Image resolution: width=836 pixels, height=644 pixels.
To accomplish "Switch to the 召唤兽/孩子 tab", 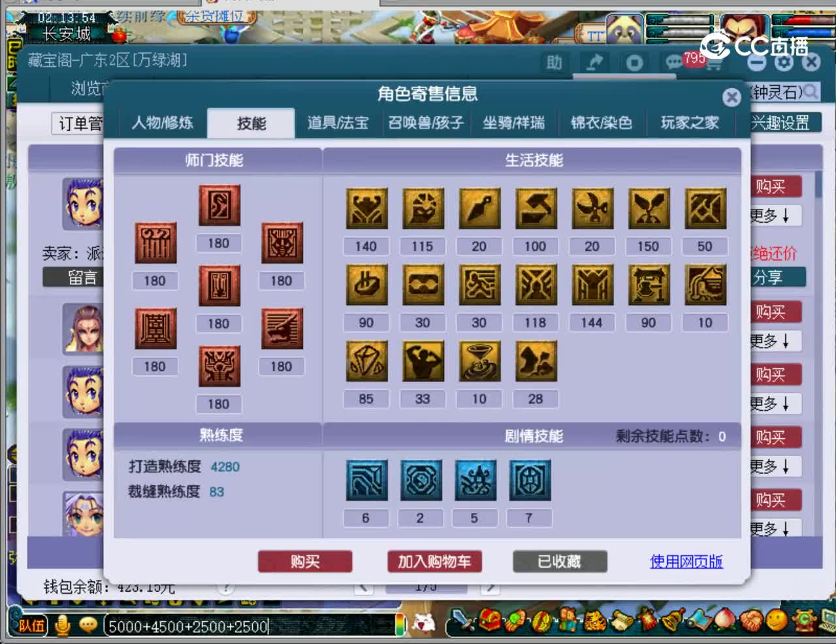I will point(426,123).
